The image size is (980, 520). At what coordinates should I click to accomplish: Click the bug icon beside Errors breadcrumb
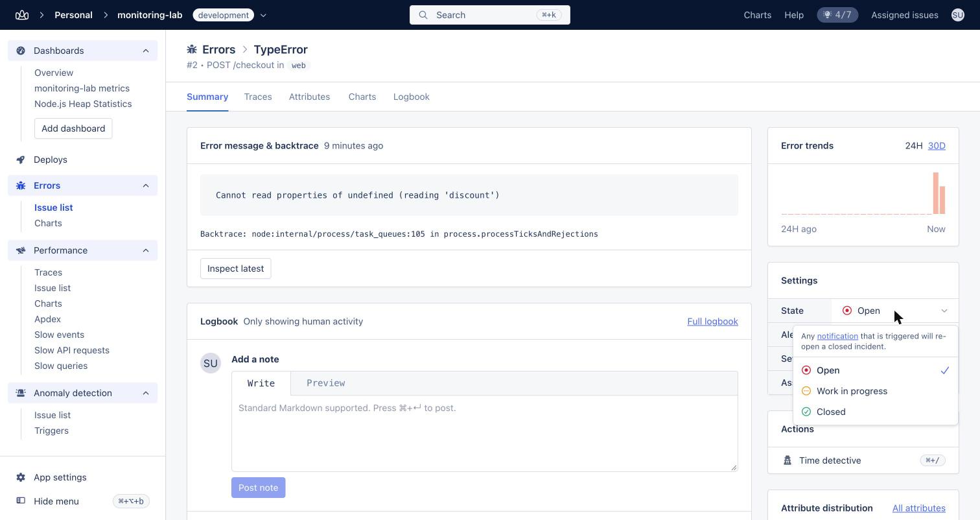click(x=192, y=49)
